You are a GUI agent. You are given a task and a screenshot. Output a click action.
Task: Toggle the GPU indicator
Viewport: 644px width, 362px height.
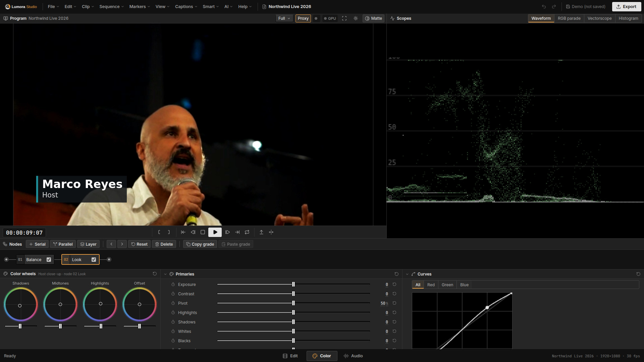pos(330,18)
